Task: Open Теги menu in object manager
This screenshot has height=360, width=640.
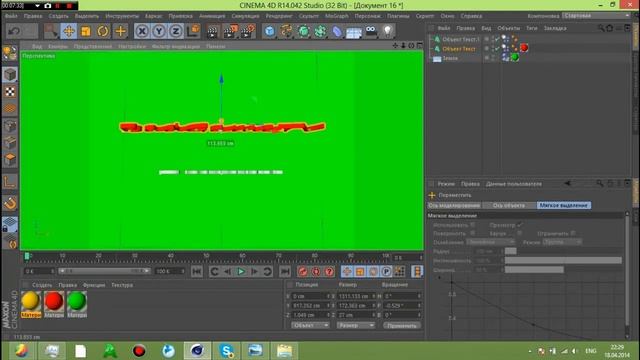Action: pyautogui.click(x=532, y=28)
